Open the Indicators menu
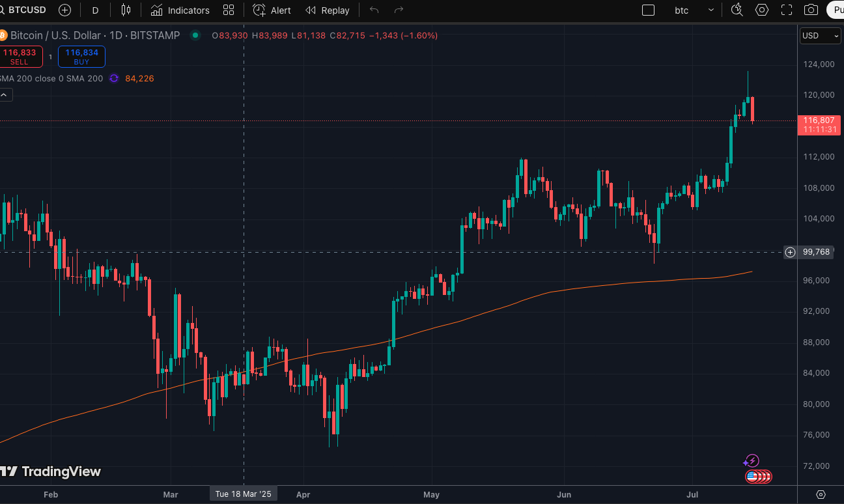The height and width of the screenshot is (504, 844). tap(180, 10)
